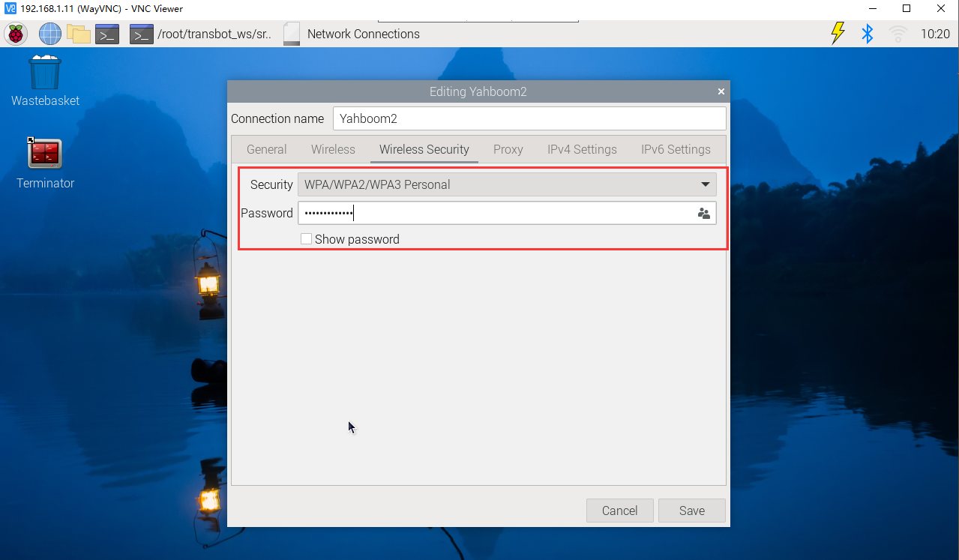Open the file manager folder icon
This screenshot has height=560, width=959.
point(78,34)
